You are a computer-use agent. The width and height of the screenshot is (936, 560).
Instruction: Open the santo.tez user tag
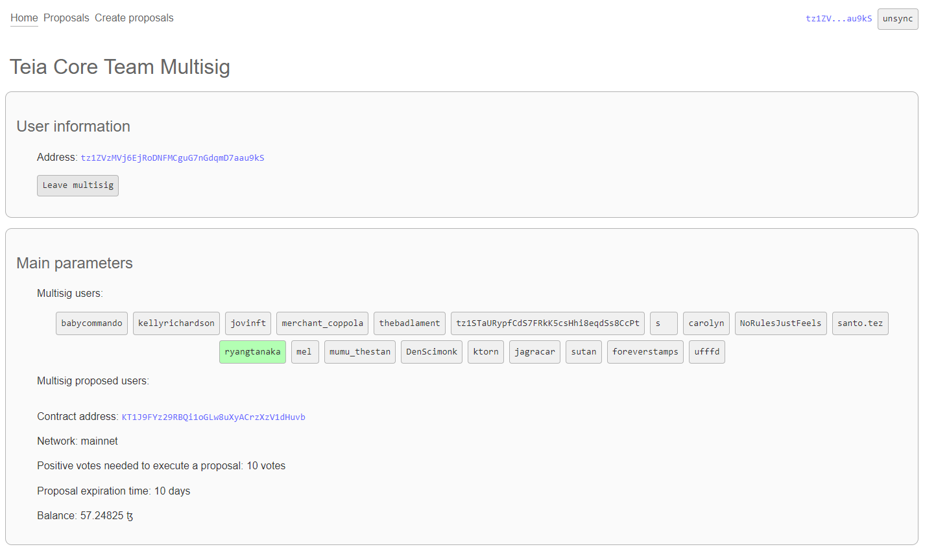(x=860, y=323)
